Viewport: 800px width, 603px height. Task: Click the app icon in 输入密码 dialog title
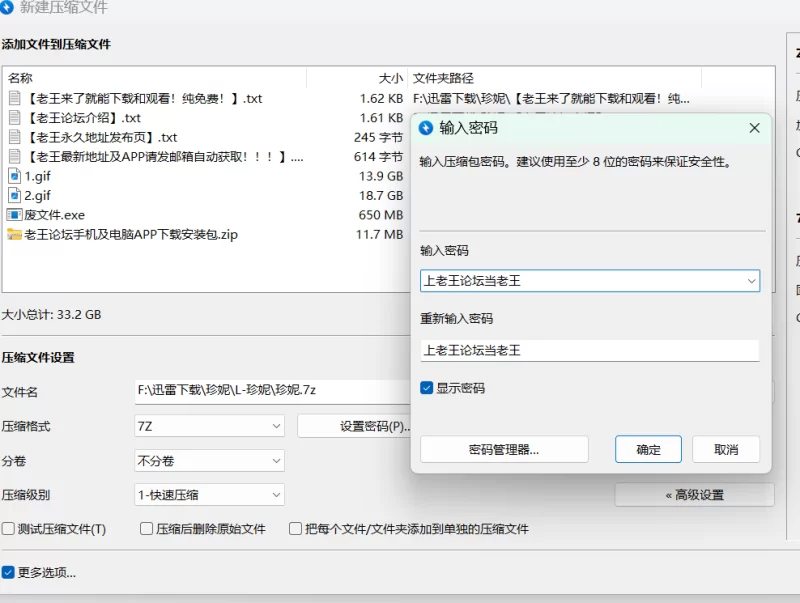tap(427, 128)
